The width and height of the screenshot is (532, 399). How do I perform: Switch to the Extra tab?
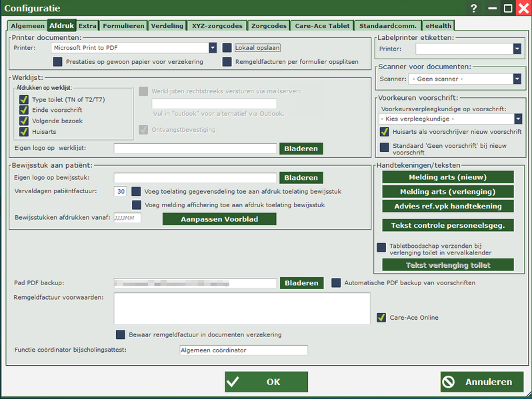pyautogui.click(x=87, y=25)
